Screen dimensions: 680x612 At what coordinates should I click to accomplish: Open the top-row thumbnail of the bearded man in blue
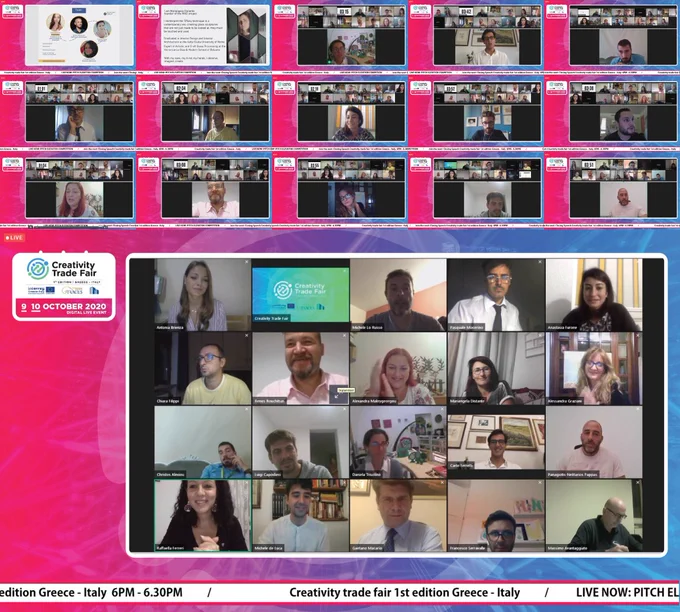pos(623,36)
